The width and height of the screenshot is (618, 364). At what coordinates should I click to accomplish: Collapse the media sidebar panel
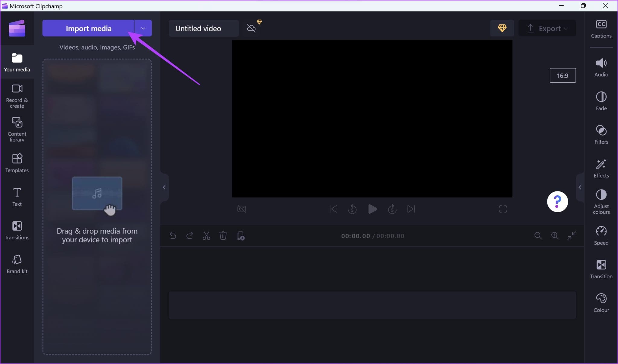164,187
